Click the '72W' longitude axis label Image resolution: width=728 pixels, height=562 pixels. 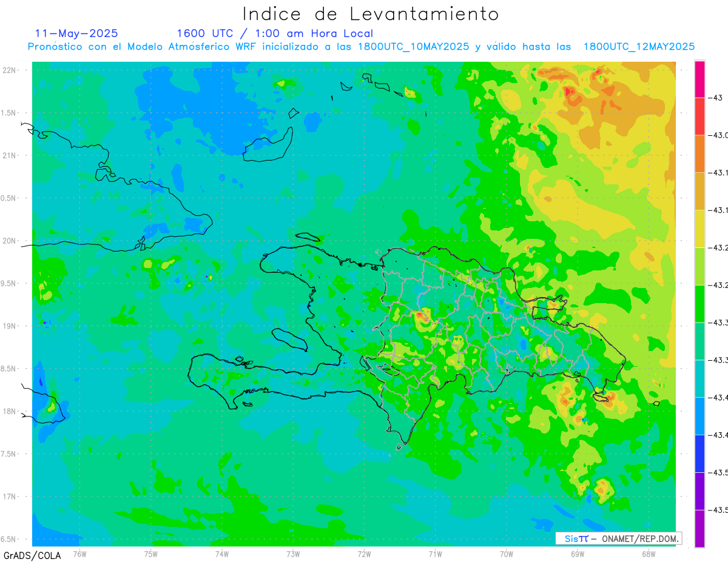[x=364, y=554]
